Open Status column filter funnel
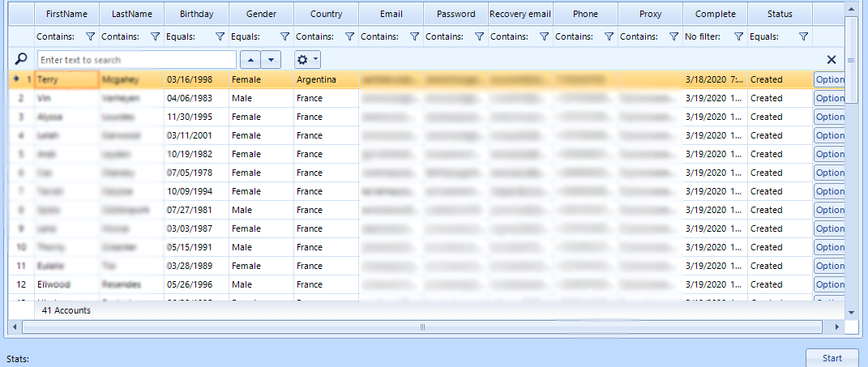Screen dimensions: 868x367 tap(804, 37)
